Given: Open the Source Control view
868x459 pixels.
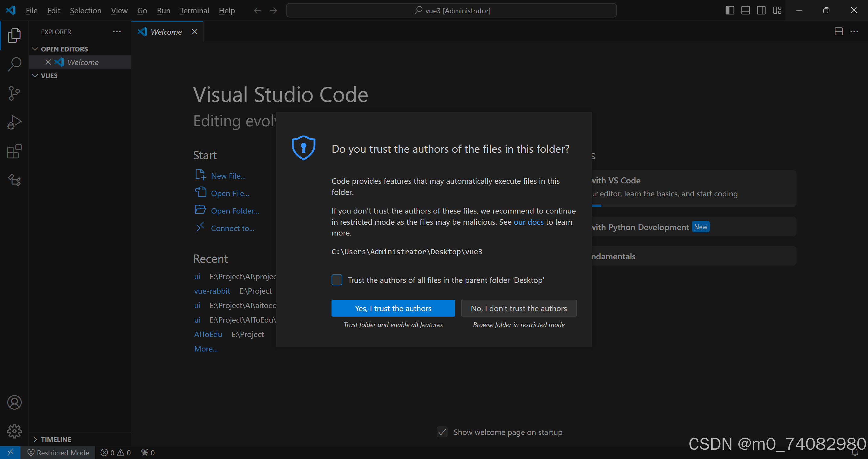Looking at the screenshot, I should click(x=14, y=93).
